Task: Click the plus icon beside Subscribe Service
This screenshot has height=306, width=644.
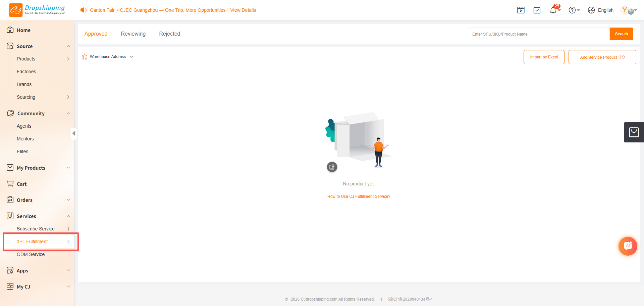Action: 68,229
